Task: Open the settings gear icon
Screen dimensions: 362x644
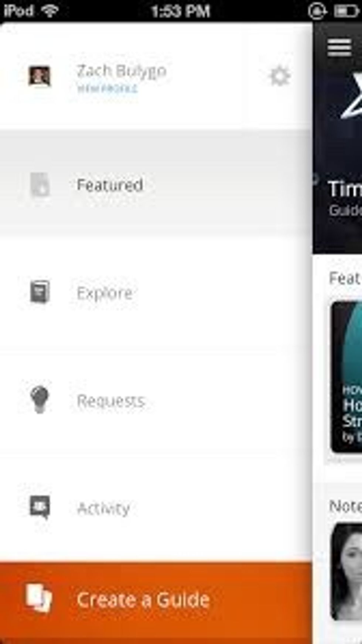Action: (x=280, y=76)
